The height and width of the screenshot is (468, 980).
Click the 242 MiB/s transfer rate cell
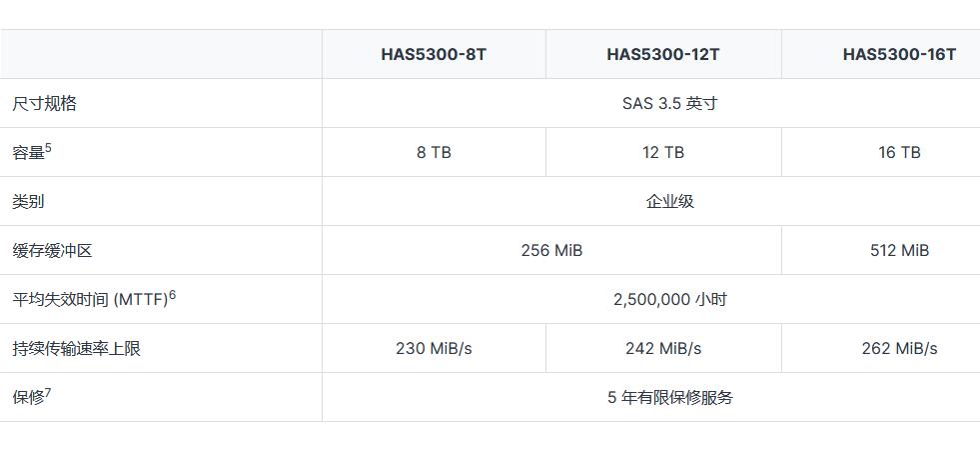[x=662, y=348]
